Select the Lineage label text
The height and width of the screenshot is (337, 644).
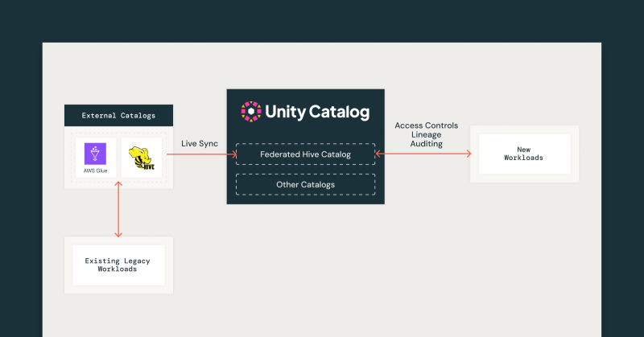pos(426,135)
